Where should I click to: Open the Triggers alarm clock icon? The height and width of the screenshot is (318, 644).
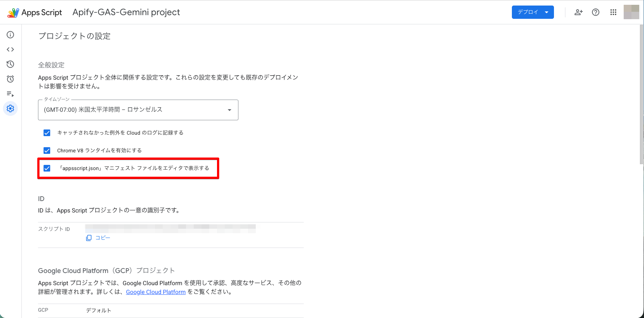[10, 79]
